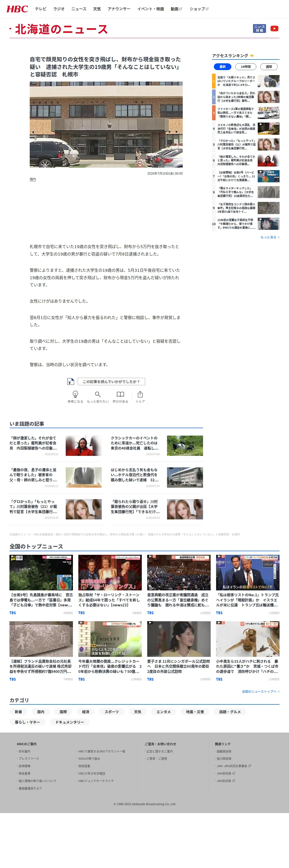
Task: Open 北海道のニュース page heading
Action: click(x=61, y=29)
